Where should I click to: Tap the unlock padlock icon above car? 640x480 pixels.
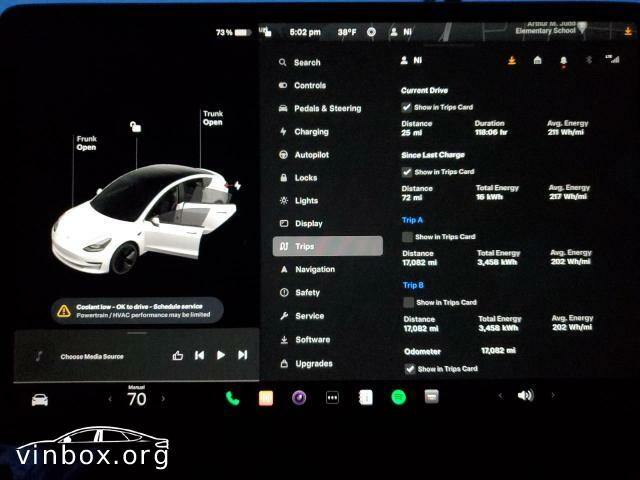point(136,127)
